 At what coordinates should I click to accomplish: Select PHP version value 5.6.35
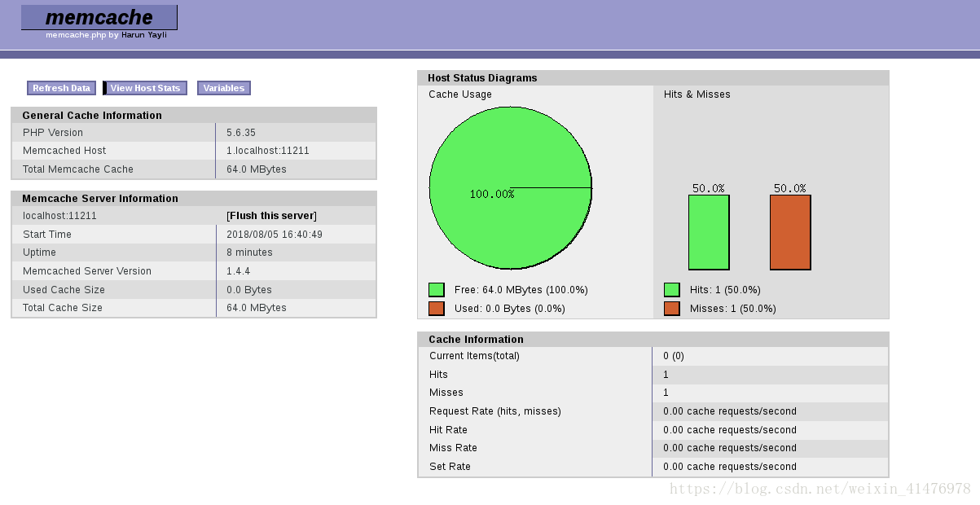pyautogui.click(x=241, y=133)
